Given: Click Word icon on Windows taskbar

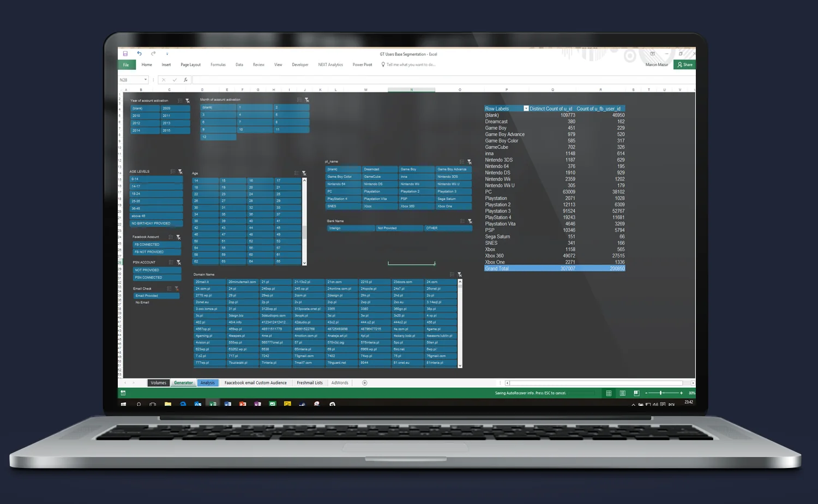Looking at the screenshot, I should 227,405.
